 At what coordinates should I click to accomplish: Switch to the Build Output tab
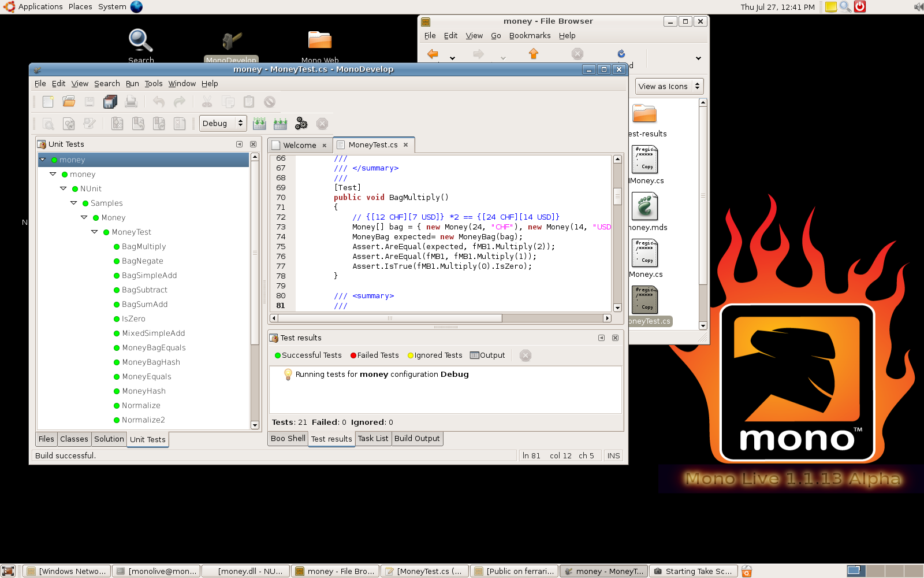pyautogui.click(x=417, y=439)
